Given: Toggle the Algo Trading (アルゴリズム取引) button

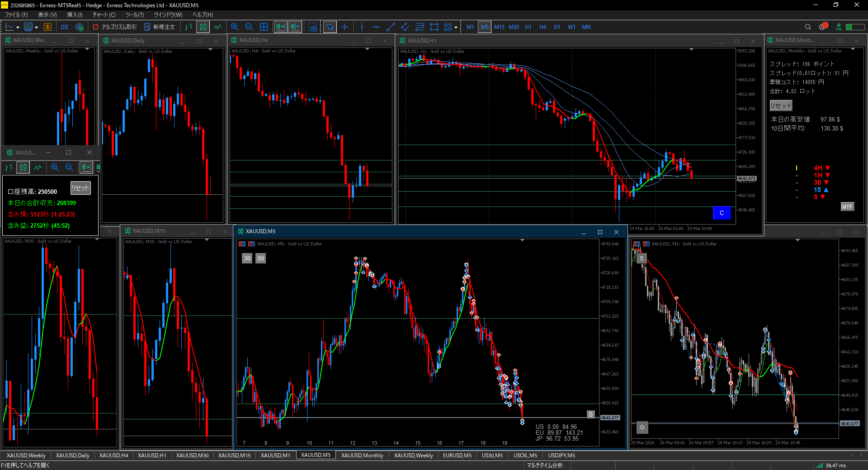Looking at the screenshot, I should [x=114, y=27].
